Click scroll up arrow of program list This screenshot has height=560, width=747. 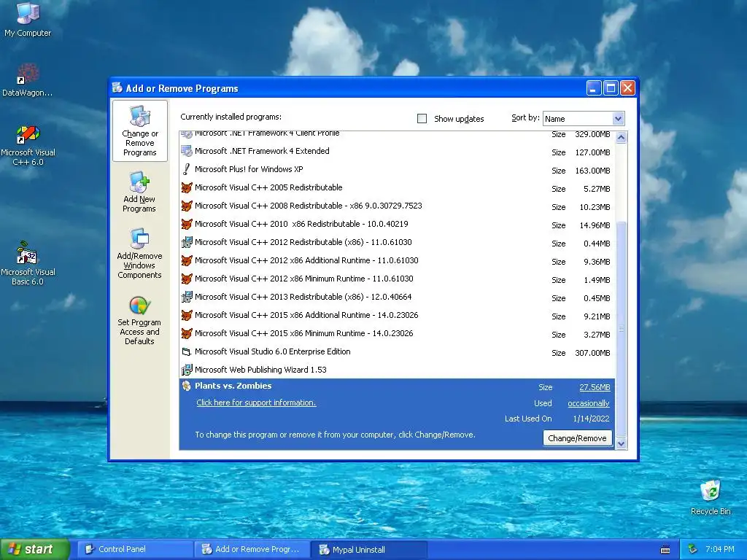(621, 138)
